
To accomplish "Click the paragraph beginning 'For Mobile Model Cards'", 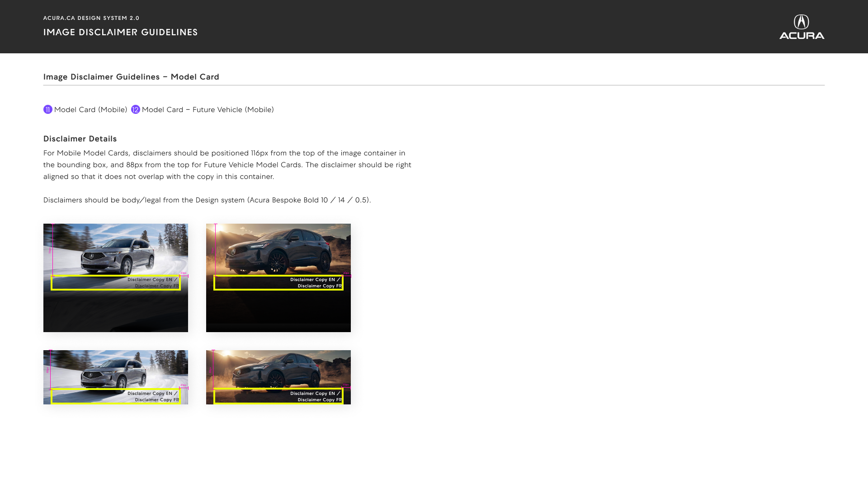I will [227, 165].
